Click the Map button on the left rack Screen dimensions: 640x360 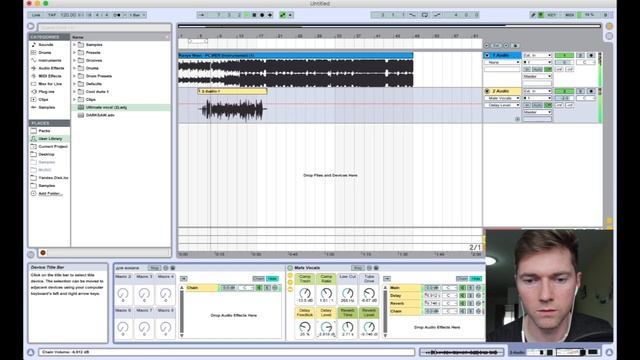point(154,268)
